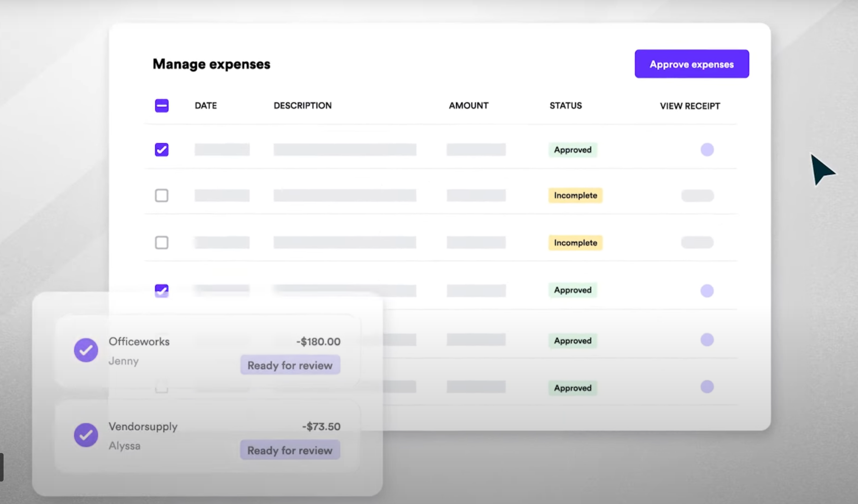
Task: Sort by the AMOUNT column header
Action: pyautogui.click(x=468, y=106)
